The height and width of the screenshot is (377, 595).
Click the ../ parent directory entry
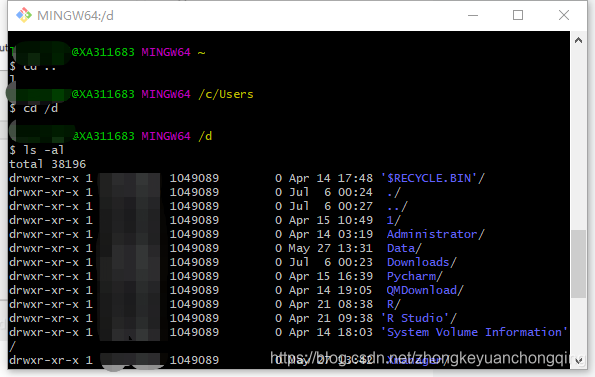click(397, 206)
